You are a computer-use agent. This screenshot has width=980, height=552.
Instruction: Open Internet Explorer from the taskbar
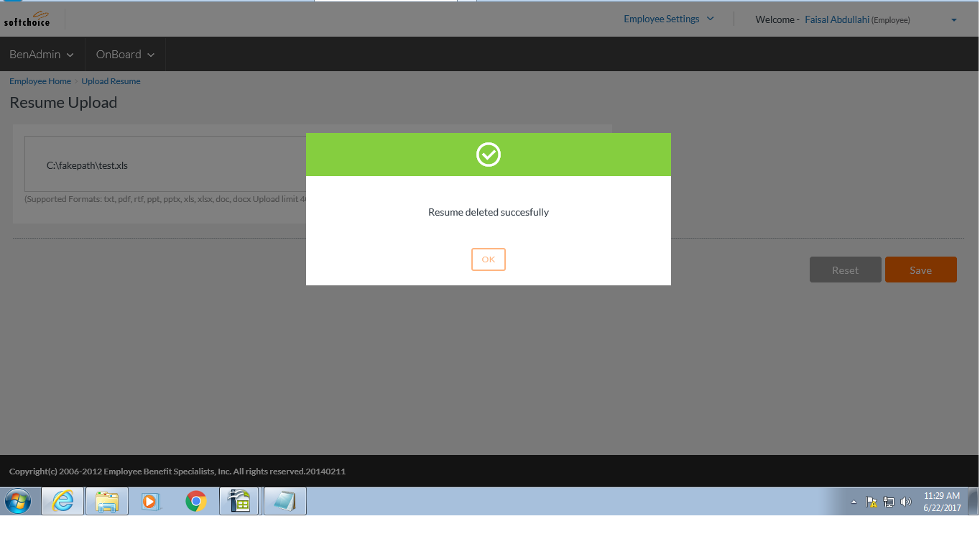(x=63, y=501)
